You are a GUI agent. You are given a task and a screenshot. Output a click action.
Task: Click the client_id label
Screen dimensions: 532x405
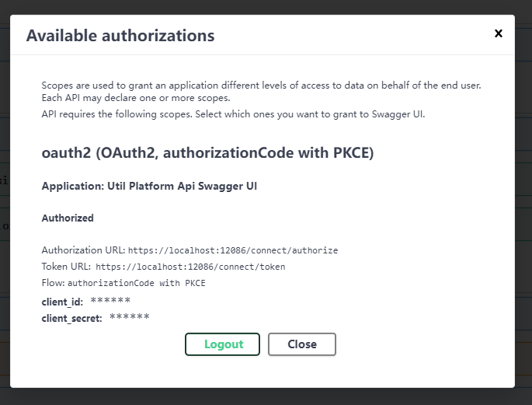(x=62, y=302)
